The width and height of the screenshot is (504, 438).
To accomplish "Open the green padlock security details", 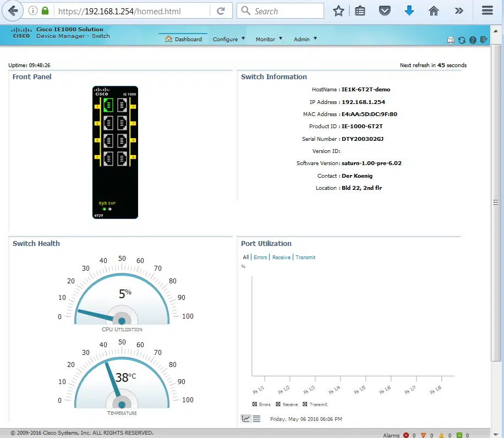I will (x=45, y=11).
